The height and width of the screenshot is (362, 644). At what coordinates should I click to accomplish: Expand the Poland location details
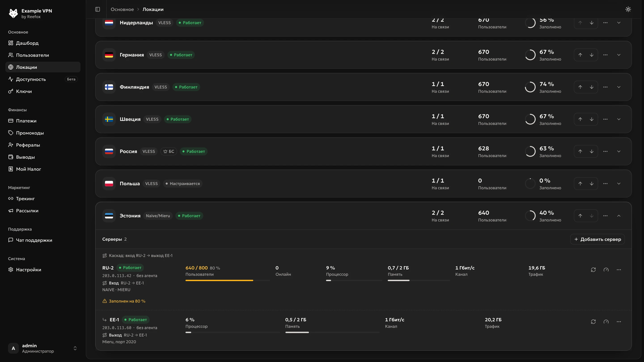619,184
